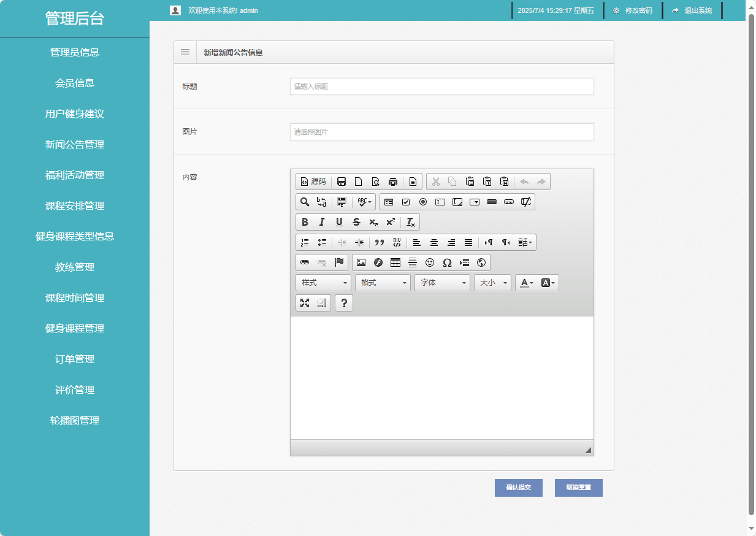Open 新闻公告管理 in the sidebar
756x536 pixels.
click(x=75, y=145)
